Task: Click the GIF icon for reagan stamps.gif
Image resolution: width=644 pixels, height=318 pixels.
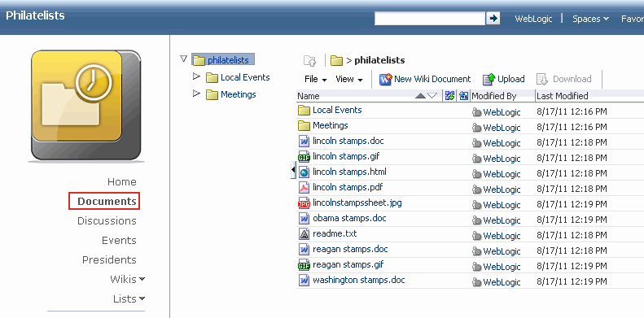Action: tap(304, 264)
